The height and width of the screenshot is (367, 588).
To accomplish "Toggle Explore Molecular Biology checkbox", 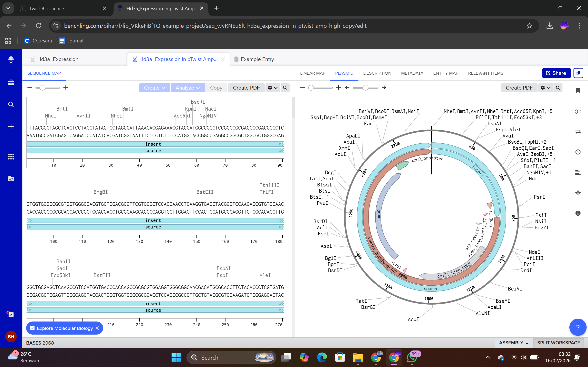I will (32, 328).
